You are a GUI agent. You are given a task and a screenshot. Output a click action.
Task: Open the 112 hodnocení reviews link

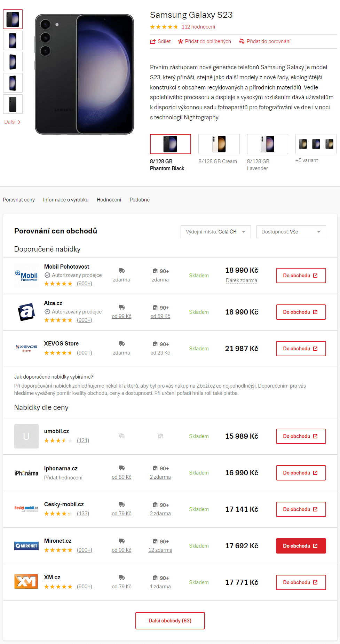tap(198, 27)
